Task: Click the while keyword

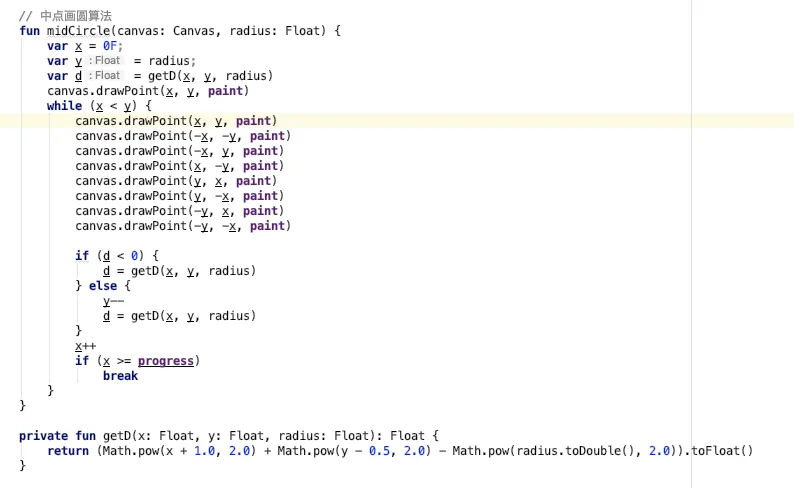Action: 64,106
